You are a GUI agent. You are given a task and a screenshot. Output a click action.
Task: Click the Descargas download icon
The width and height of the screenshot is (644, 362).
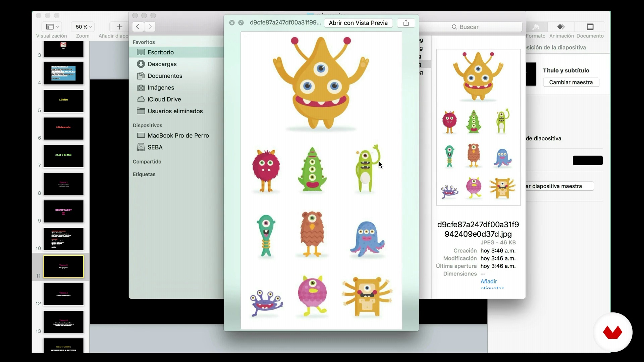tap(141, 64)
